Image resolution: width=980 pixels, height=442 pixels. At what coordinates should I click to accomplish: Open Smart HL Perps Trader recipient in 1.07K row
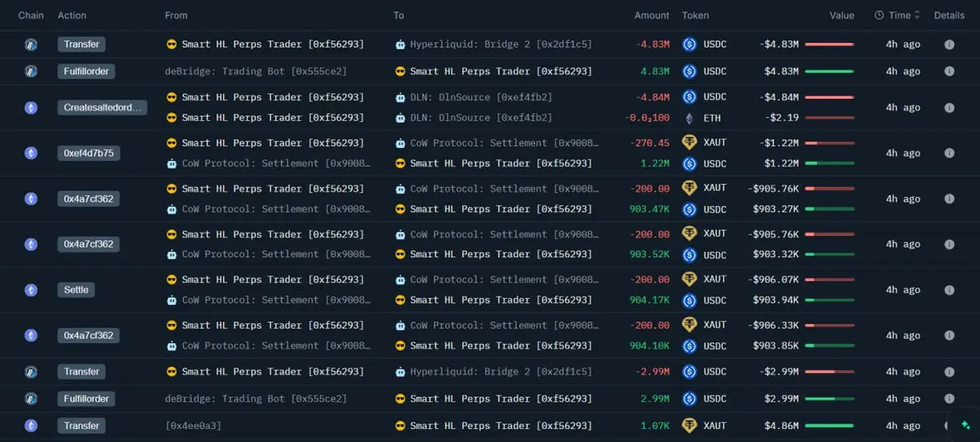[501, 426]
